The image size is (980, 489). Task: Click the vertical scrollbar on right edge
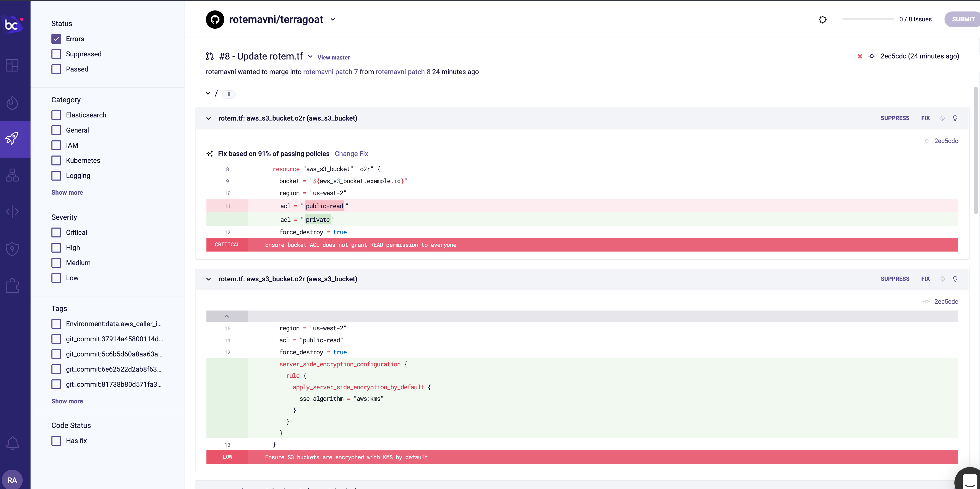pos(976,150)
